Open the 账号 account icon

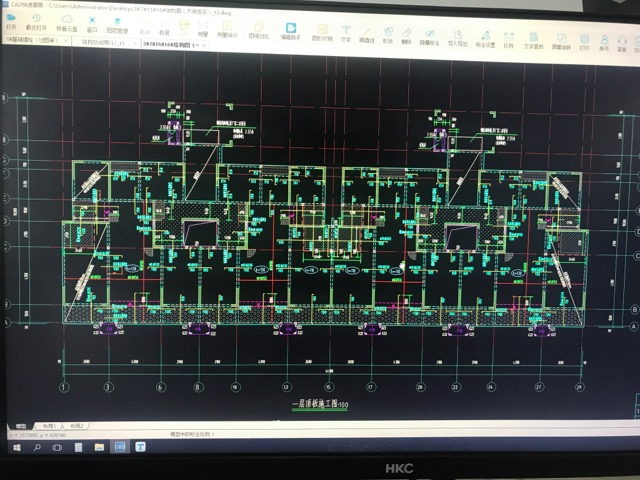point(604,43)
